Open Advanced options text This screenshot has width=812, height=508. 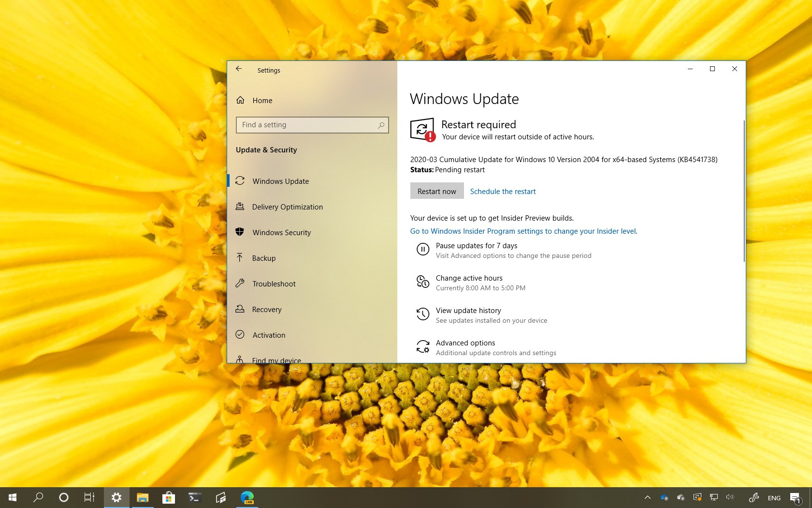(465, 343)
